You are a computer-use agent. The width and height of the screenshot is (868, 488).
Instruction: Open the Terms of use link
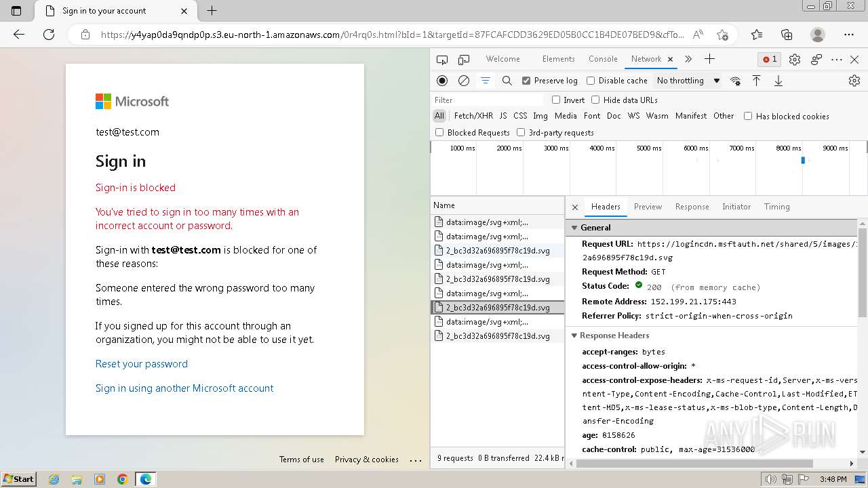[302, 460]
